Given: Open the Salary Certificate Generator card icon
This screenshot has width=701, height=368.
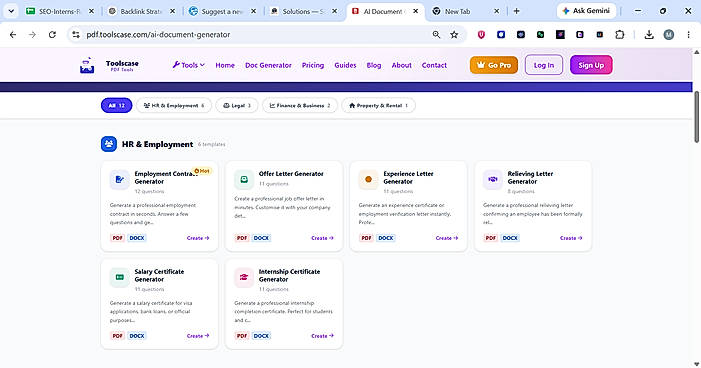Looking at the screenshot, I should point(119,277).
